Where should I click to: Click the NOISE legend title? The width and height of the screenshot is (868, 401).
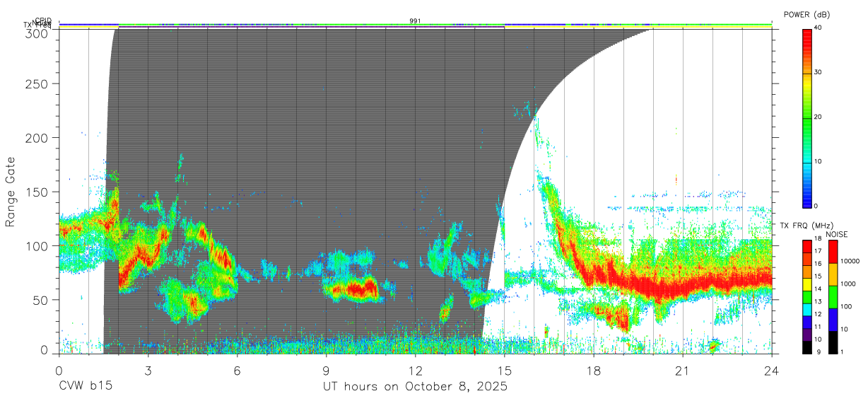pyautogui.click(x=837, y=234)
